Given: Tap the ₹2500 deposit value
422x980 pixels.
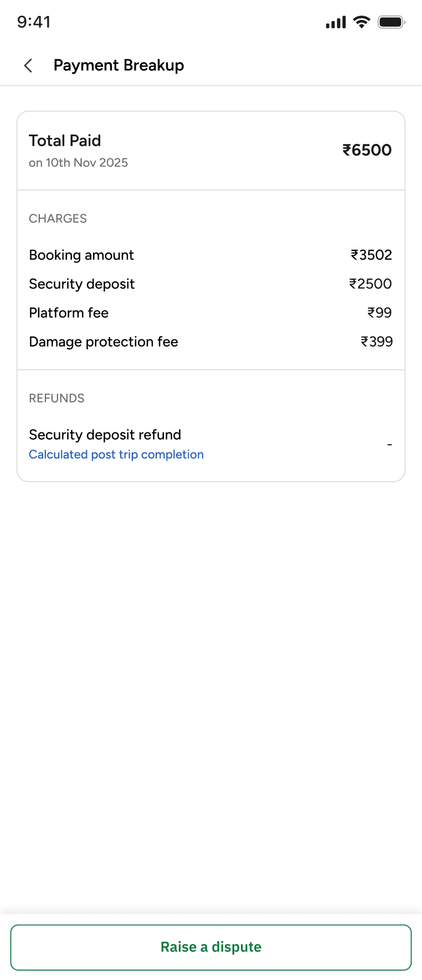Looking at the screenshot, I should 370,284.
